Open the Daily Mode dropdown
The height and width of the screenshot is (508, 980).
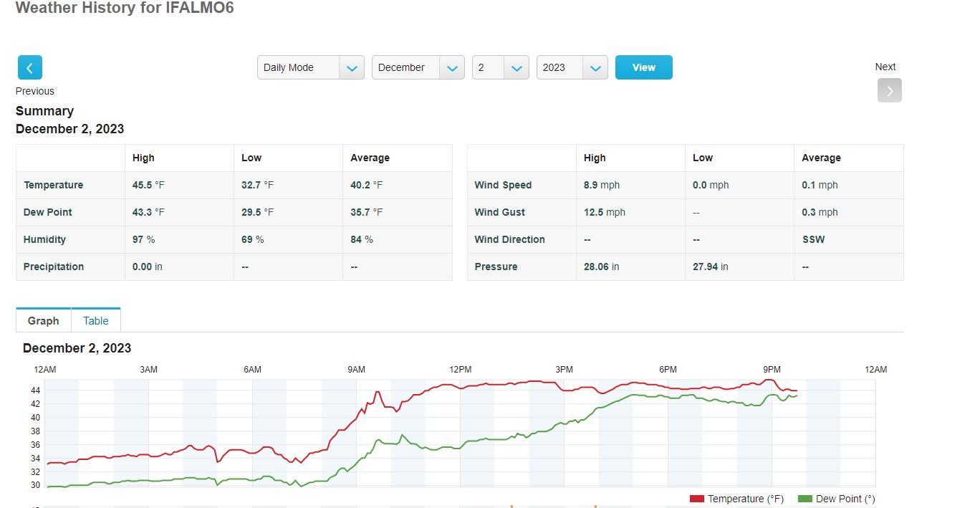tap(310, 67)
